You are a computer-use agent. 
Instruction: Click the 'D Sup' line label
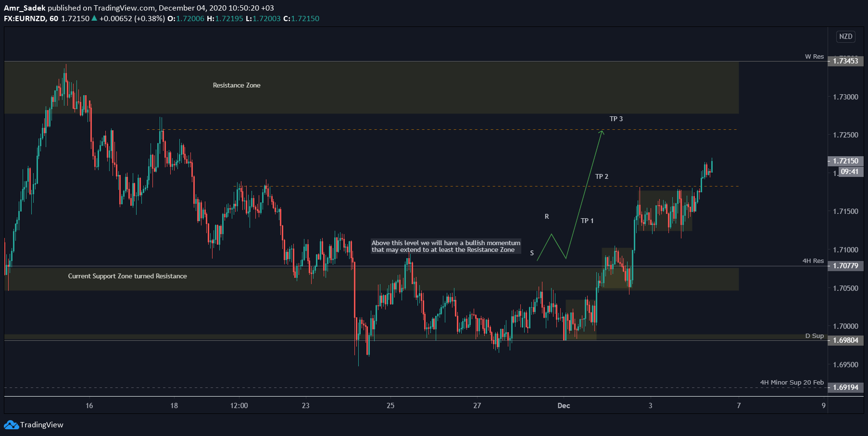pyautogui.click(x=814, y=336)
